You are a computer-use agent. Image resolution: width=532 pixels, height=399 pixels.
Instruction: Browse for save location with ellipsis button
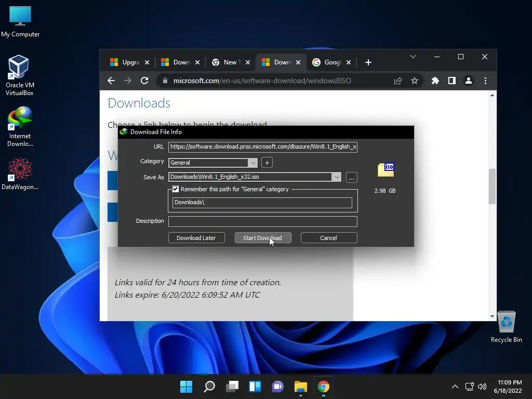click(352, 178)
